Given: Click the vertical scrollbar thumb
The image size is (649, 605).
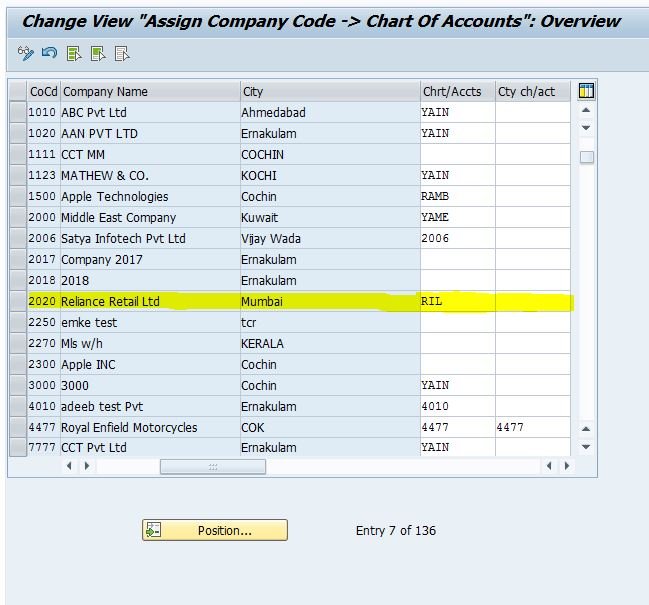Looking at the screenshot, I should [x=587, y=157].
